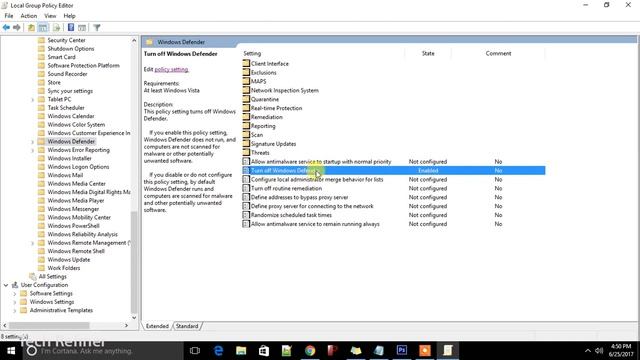Expand Software Settings under User Configuration
640x360 pixels.
pyautogui.click(x=15, y=293)
